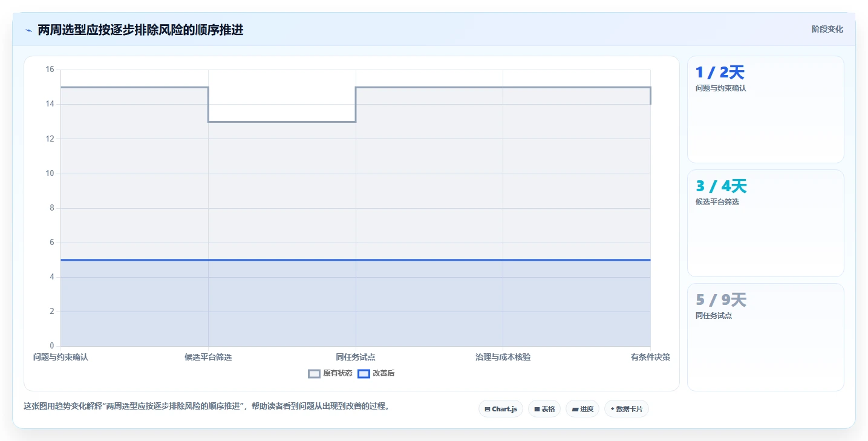Open the 3 / 4天 data card
Screen dimensions: 868x441
pyautogui.click(x=765, y=223)
